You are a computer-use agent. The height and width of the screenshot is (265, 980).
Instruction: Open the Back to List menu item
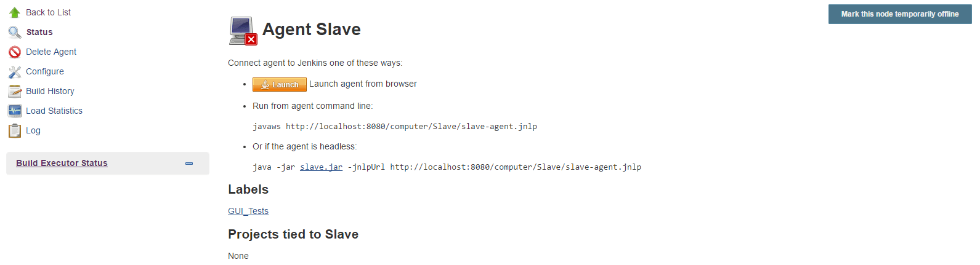click(48, 12)
